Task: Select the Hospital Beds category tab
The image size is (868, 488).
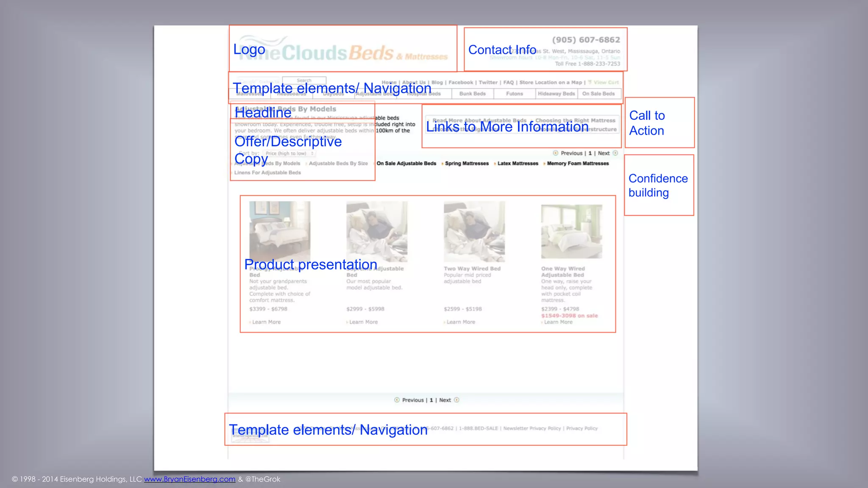Action: (424, 94)
